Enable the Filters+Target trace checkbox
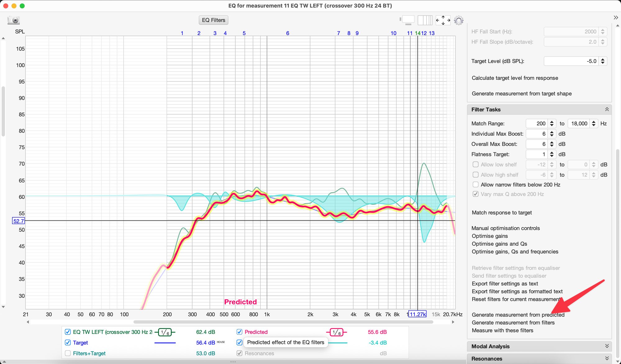Image resolution: width=621 pixels, height=364 pixels. click(68, 353)
